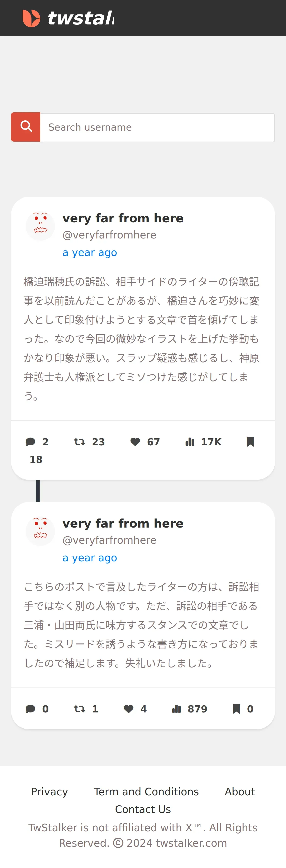Open the Privacy footer link

50,791
